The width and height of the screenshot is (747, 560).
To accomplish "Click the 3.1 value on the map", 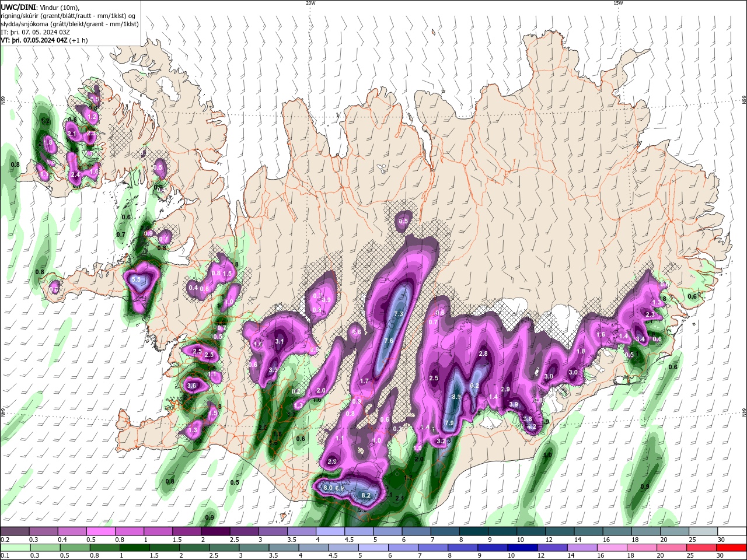I will (280, 341).
